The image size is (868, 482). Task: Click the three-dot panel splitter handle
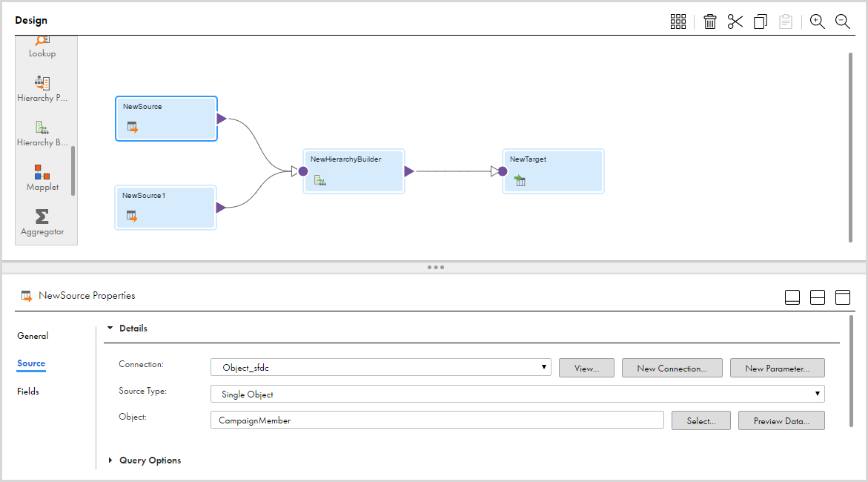436,268
